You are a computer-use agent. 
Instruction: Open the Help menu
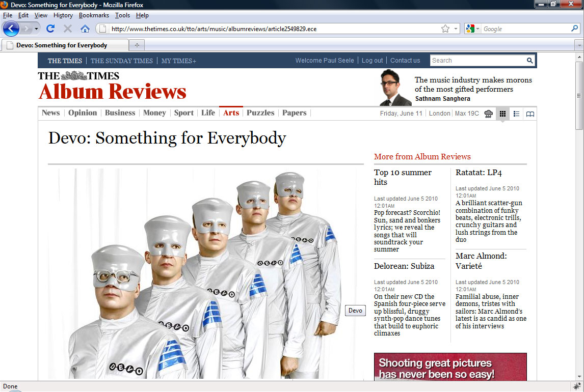point(142,15)
